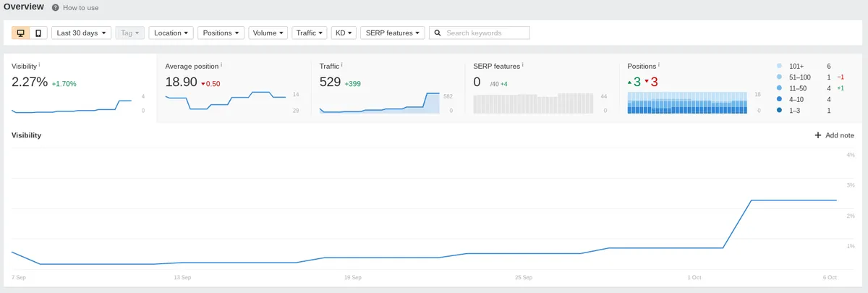Viewport: 868px width, 293px height.
Task: Click the 25 Sep date on the chart axis
Action: (x=523, y=277)
